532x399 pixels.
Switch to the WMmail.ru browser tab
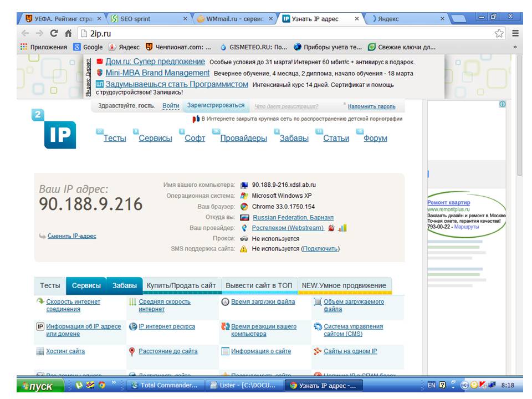(x=235, y=19)
